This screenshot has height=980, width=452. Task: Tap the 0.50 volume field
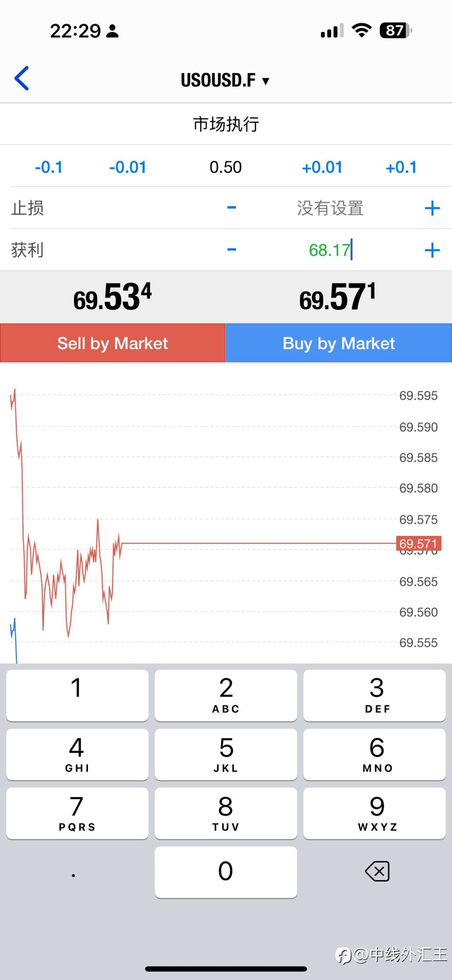(225, 167)
